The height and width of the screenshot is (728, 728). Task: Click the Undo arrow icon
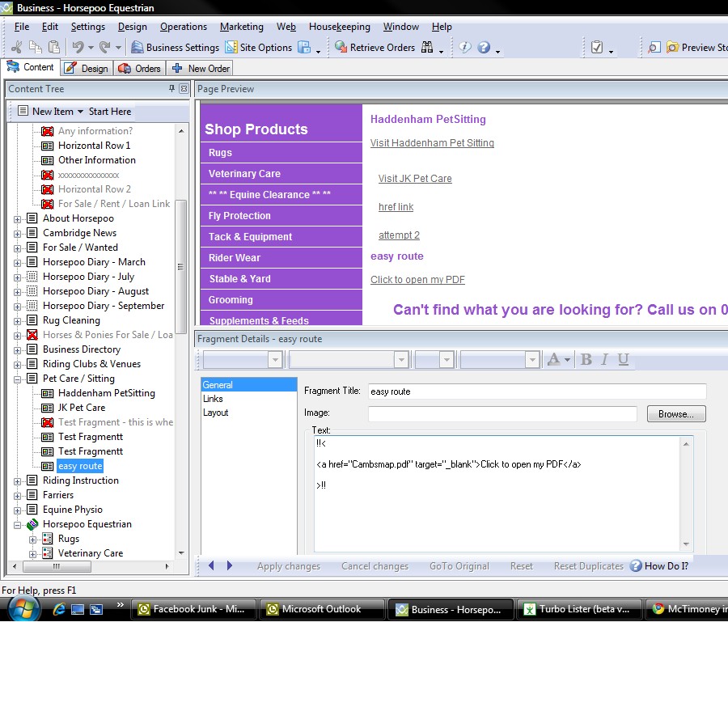(78, 48)
